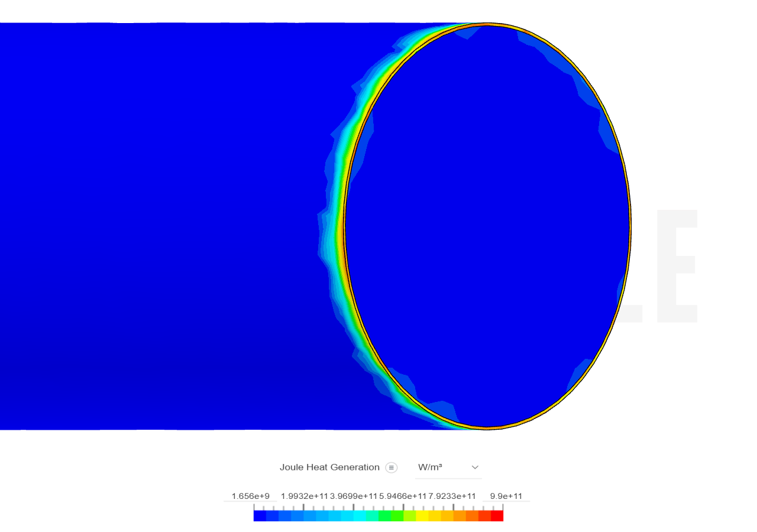
Task: Click the red end of color bar
Action: (x=497, y=515)
